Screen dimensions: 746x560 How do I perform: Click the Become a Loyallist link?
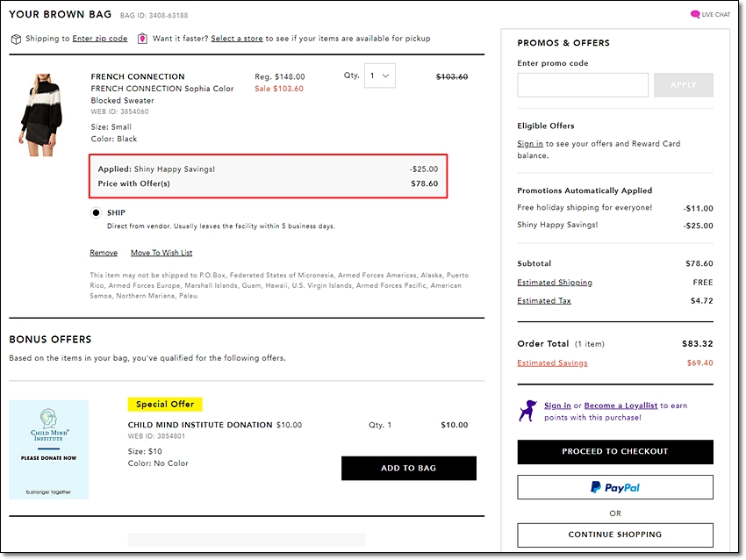click(x=620, y=406)
